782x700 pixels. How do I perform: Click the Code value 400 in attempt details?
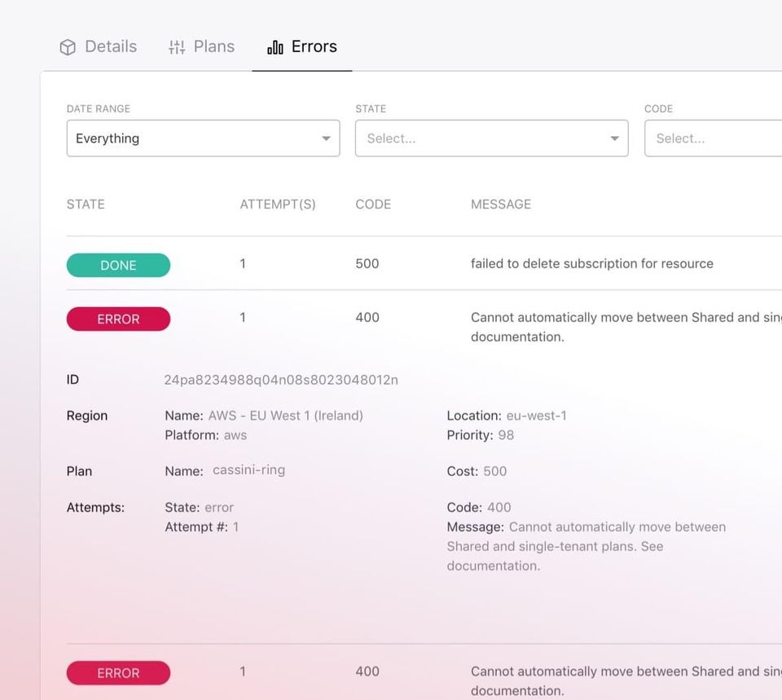point(499,508)
